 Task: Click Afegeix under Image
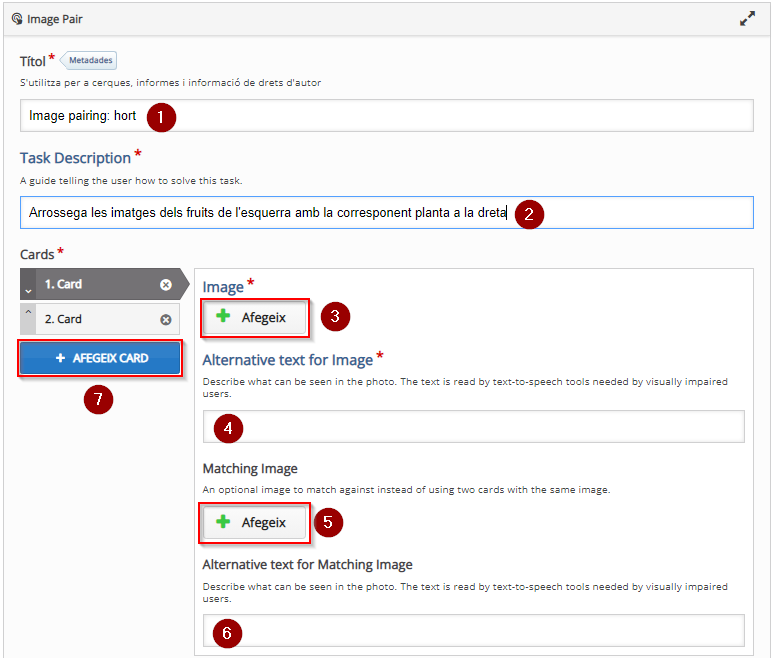(255, 317)
